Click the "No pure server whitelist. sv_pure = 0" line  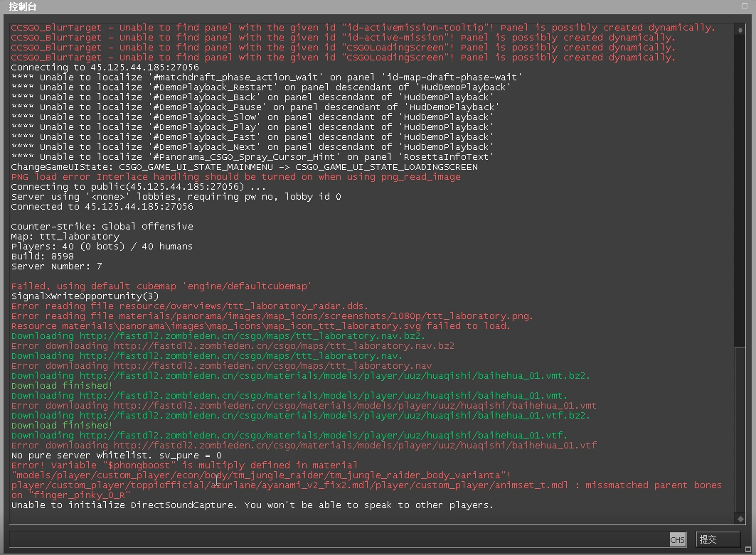pos(116,456)
